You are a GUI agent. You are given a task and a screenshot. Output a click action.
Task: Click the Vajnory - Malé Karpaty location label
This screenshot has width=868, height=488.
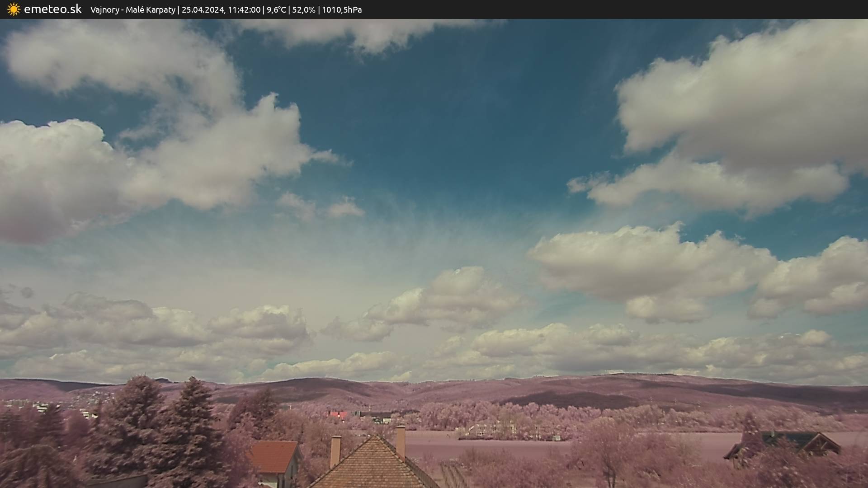pyautogui.click(x=132, y=10)
